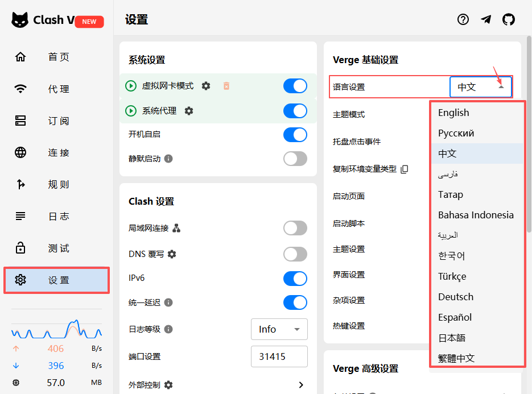Select Türkçe from language list

pyautogui.click(x=477, y=276)
